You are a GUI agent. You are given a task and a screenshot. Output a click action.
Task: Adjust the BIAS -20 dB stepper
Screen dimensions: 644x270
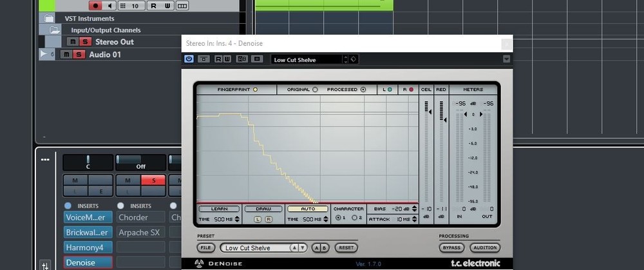coord(414,209)
